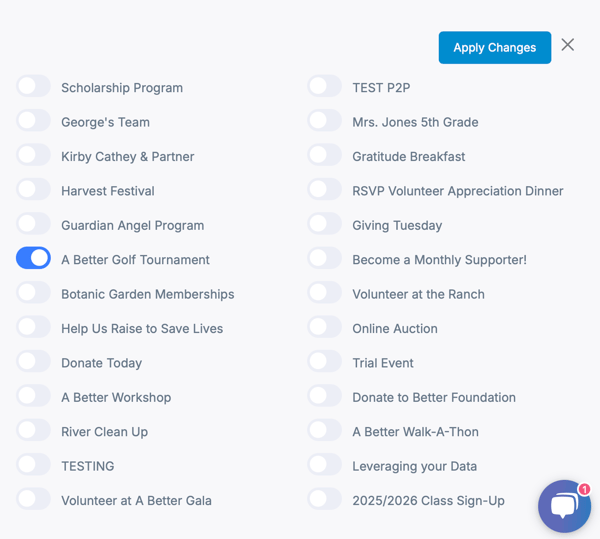Close the panel with the X icon
Screen dimensions: 600x539
click(x=567, y=45)
